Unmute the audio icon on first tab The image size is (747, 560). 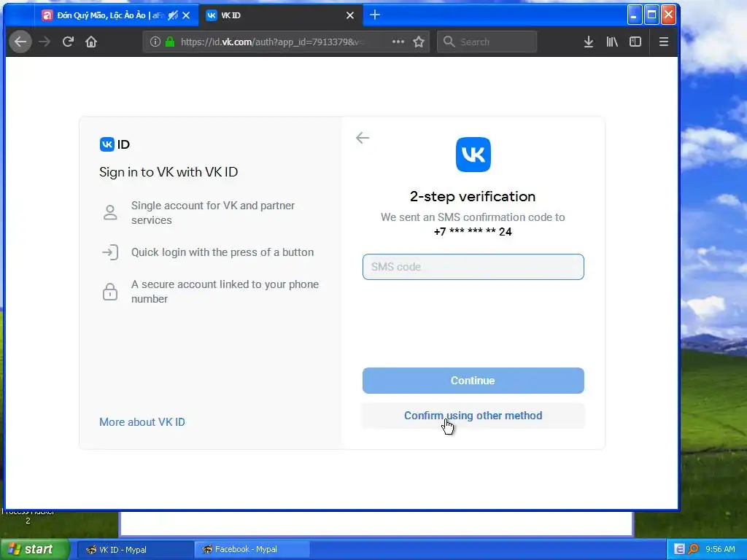point(174,15)
